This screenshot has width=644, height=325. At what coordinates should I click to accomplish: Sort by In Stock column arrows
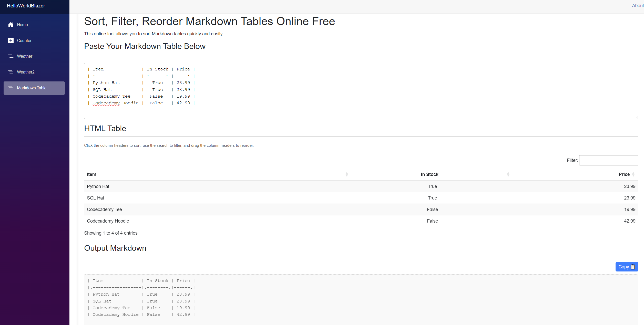(x=508, y=174)
